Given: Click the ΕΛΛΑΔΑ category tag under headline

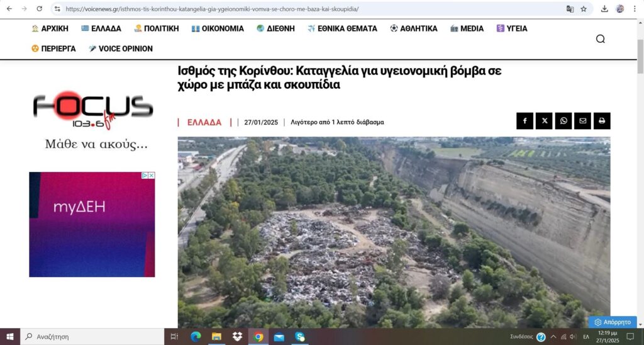Looking at the screenshot, I should [x=204, y=122].
